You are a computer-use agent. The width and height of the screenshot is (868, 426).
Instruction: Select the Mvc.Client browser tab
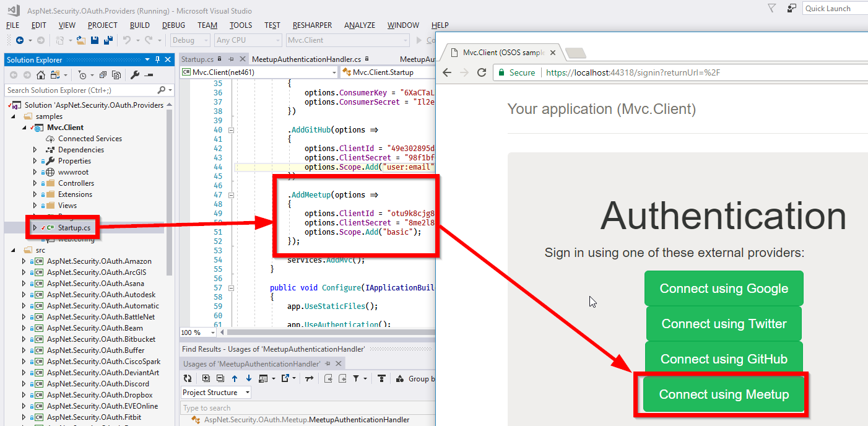tap(503, 53)
